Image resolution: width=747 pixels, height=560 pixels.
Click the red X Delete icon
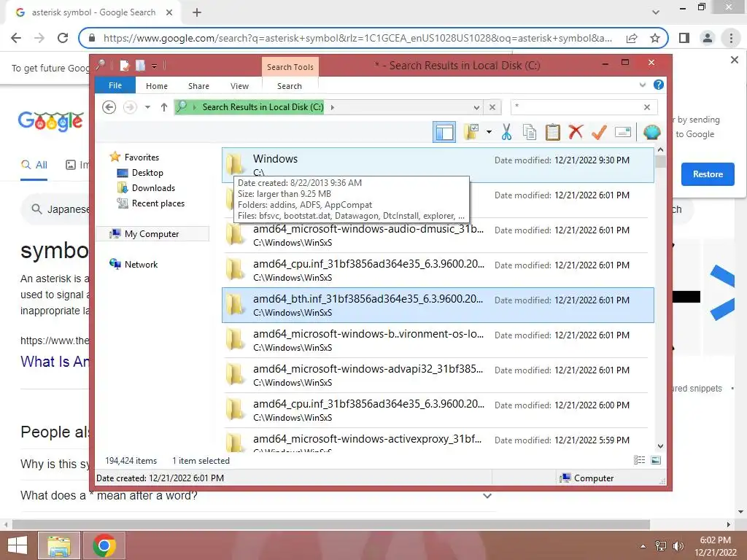pyautogui.click(x=576, y=132)
